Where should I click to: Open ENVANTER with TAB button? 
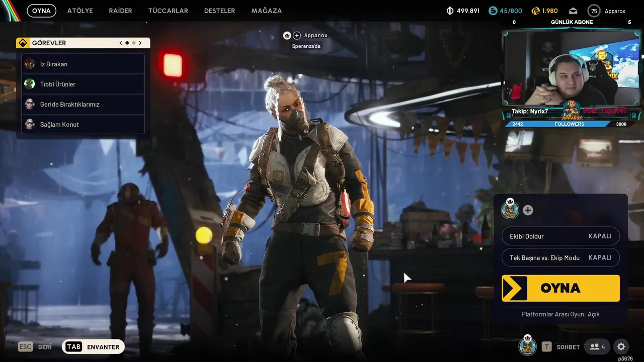[93, 347]
